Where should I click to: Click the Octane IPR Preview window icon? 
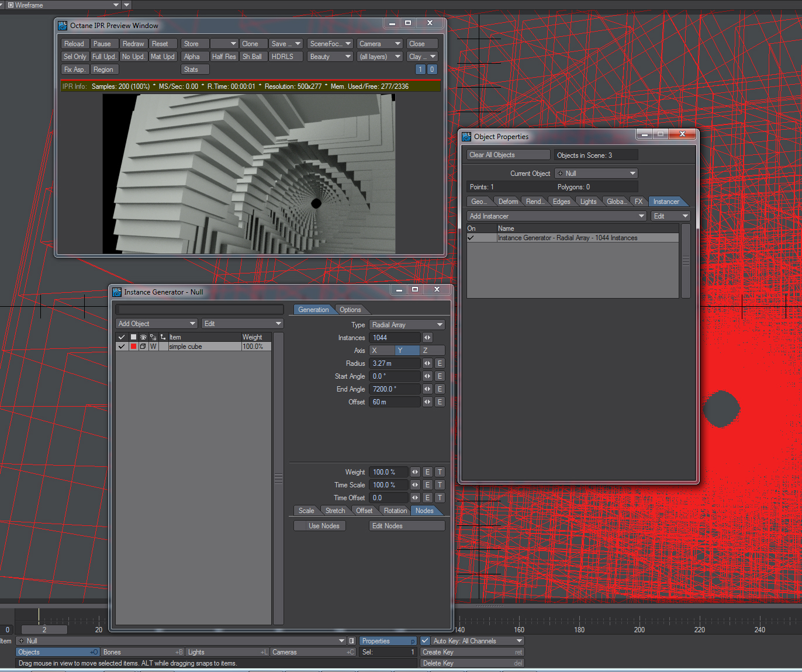(63, 26)
